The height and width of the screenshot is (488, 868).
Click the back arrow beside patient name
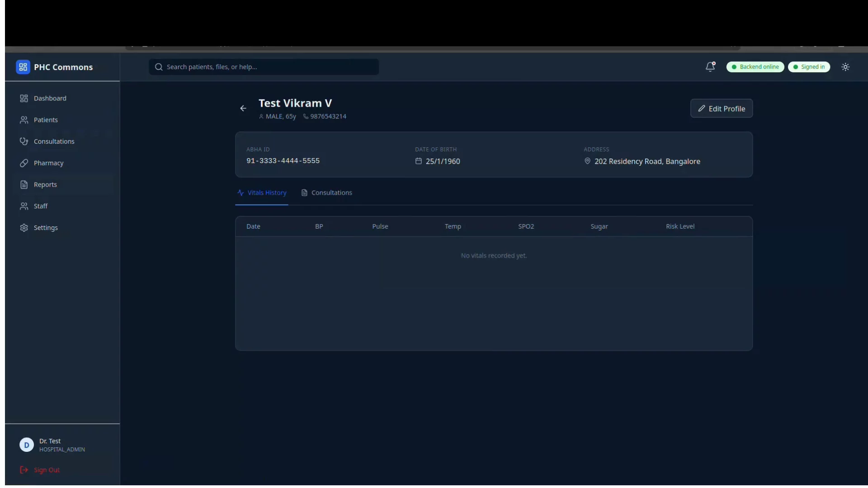click(243, 108)
